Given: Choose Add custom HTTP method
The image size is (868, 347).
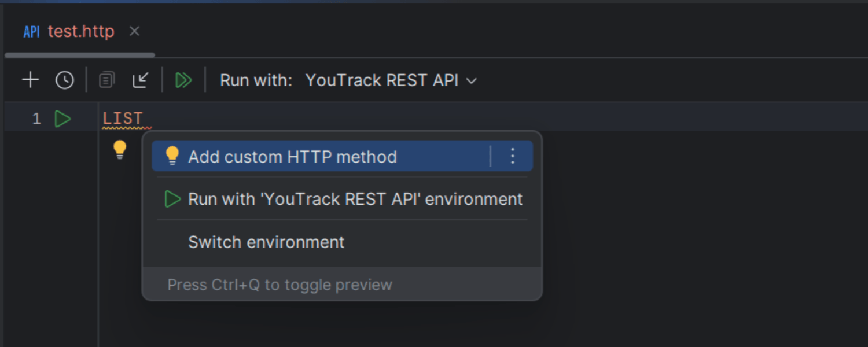Looking at the screenshot, I should tap(292, 157).
